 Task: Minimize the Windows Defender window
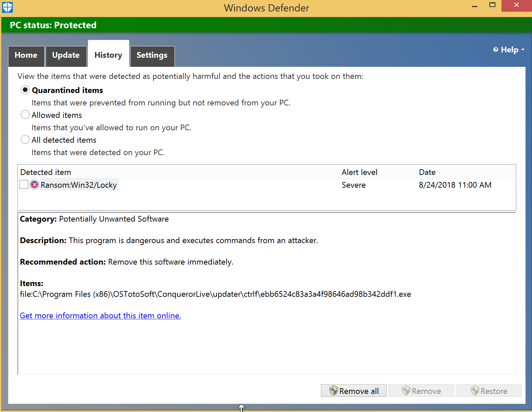474,6
